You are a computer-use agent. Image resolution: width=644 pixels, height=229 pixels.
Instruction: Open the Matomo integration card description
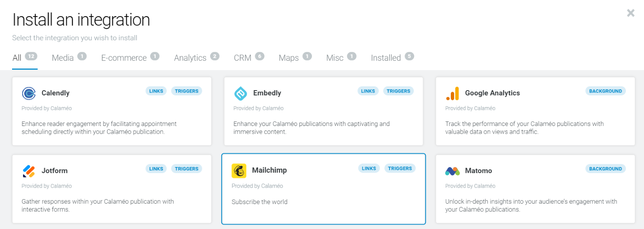[531, 205]
